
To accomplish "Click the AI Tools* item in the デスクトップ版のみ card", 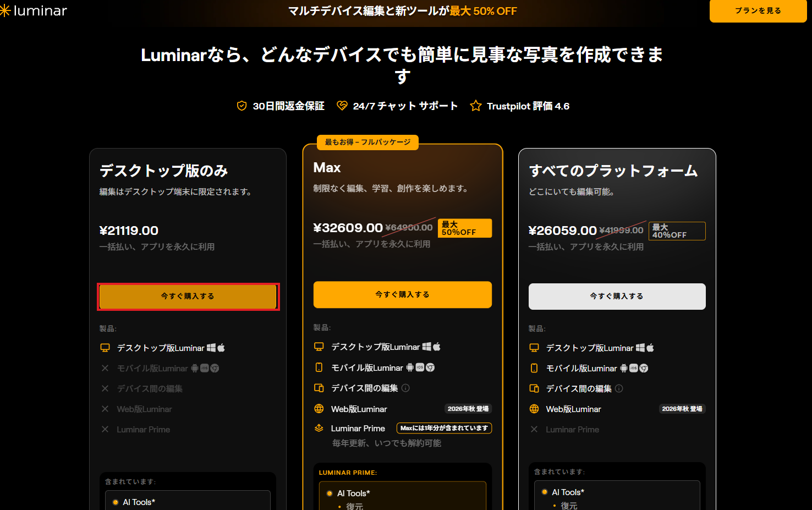I will [139, 502].
